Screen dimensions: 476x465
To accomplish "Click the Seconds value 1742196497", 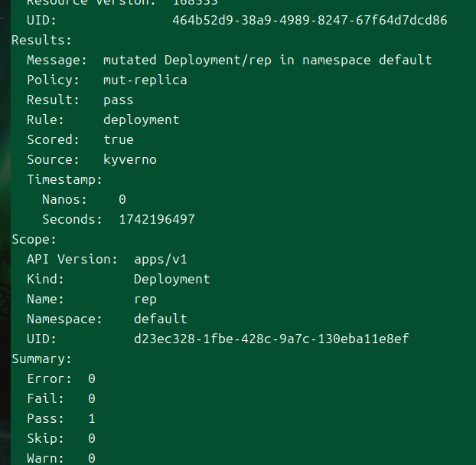I will (x=157, y=219).
